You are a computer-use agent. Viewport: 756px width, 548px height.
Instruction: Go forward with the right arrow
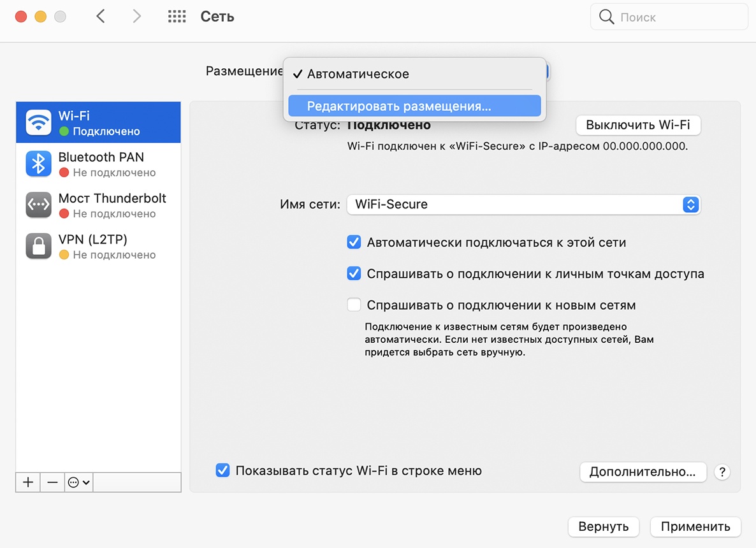(137, 17)
